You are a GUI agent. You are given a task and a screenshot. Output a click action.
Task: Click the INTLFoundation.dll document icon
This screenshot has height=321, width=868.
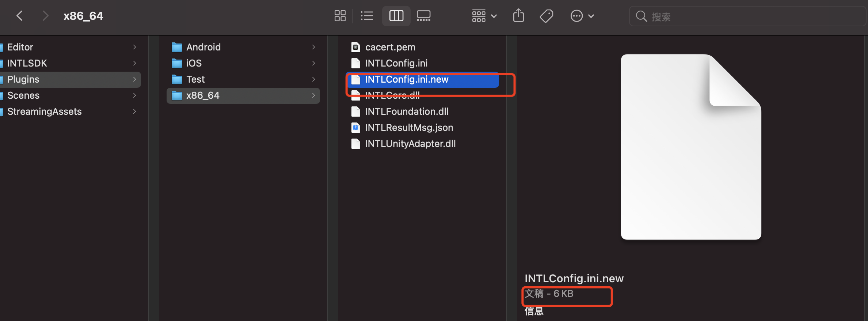tap(355, 112)
